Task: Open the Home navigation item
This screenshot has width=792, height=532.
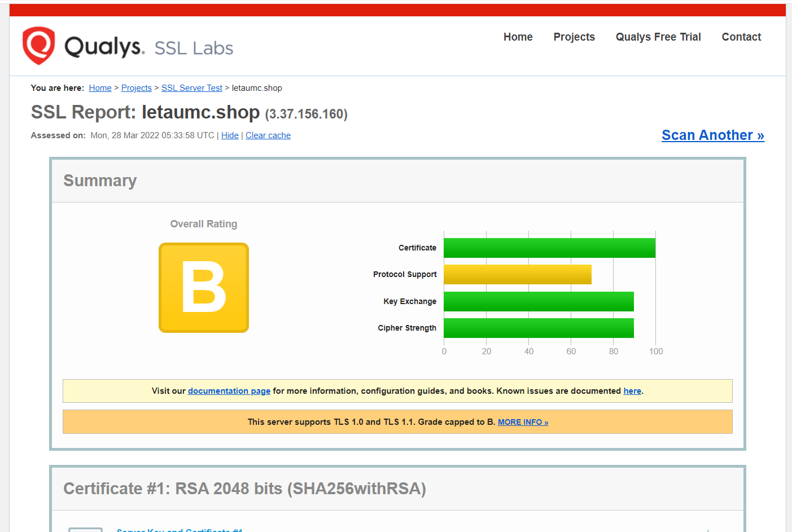Action: pyautogui.click(x=518, y=37)
